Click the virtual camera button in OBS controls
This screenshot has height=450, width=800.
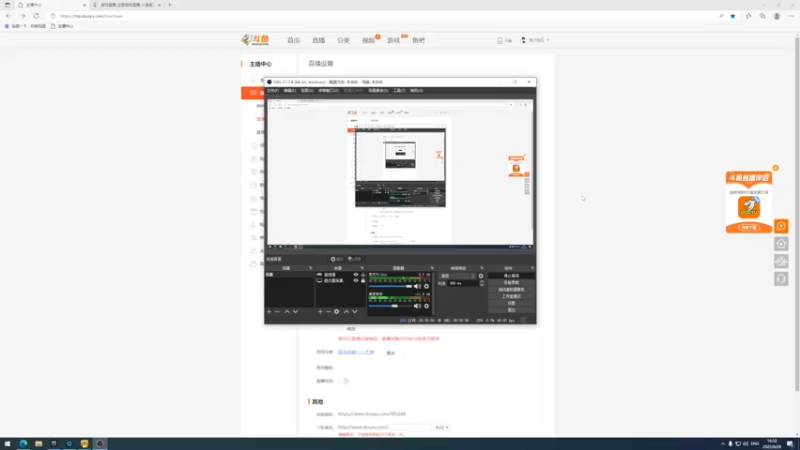(x=511, y=289)
